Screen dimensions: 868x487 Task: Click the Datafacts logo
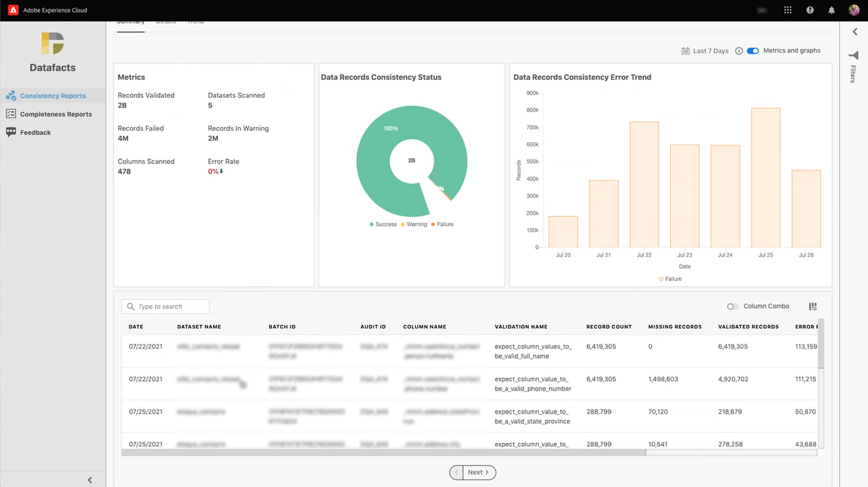(53, 43)
